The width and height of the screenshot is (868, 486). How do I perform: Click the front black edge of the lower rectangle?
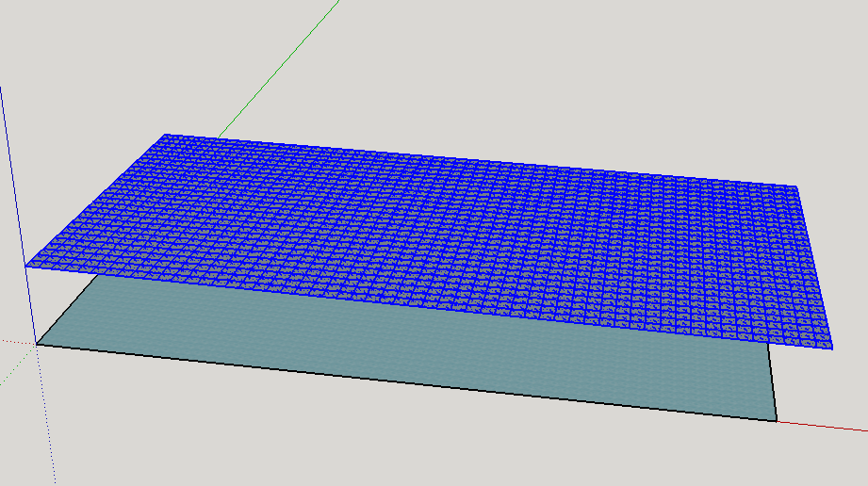coord(405,382)
